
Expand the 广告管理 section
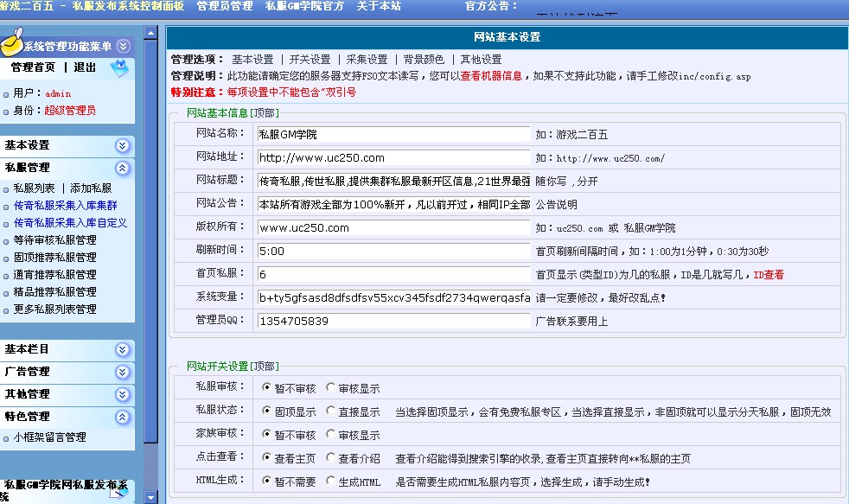123,373
